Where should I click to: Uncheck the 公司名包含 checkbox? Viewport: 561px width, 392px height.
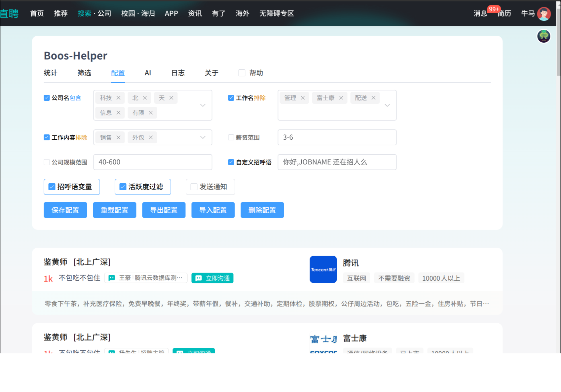(47, 98)
